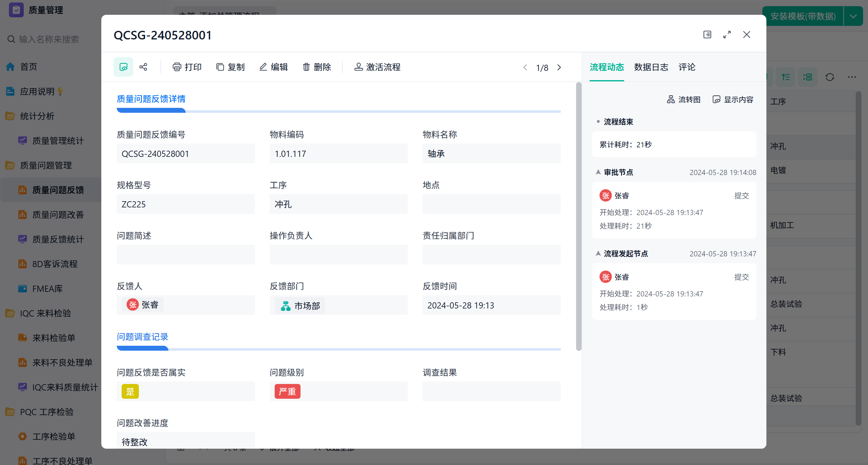This screenshot has height=465, width=868.
Task: Delete the record with 删除
Action: click(x=317, y=67)
